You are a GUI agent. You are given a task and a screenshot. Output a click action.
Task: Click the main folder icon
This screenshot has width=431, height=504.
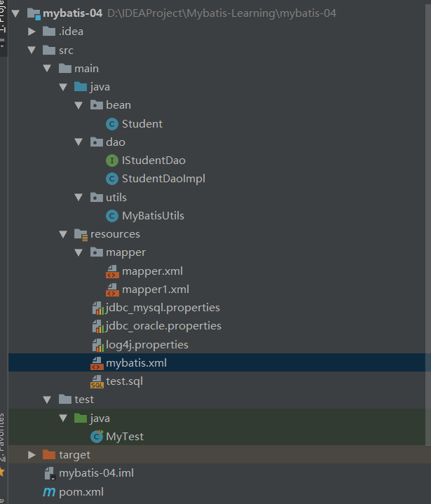pyautogui.click(x=65, y=69)
